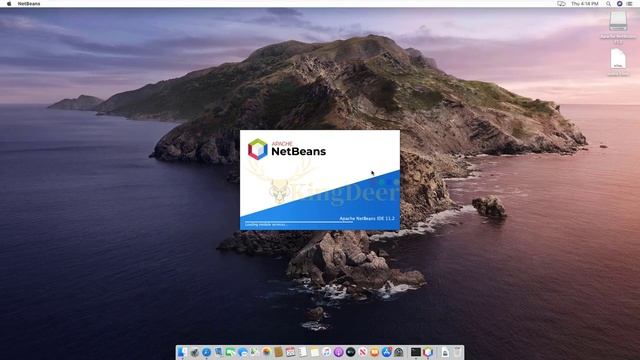The width and height of the screenshot is (640, 360).
Task: Open Photos app in the Dock
Action: pos(267,352)
